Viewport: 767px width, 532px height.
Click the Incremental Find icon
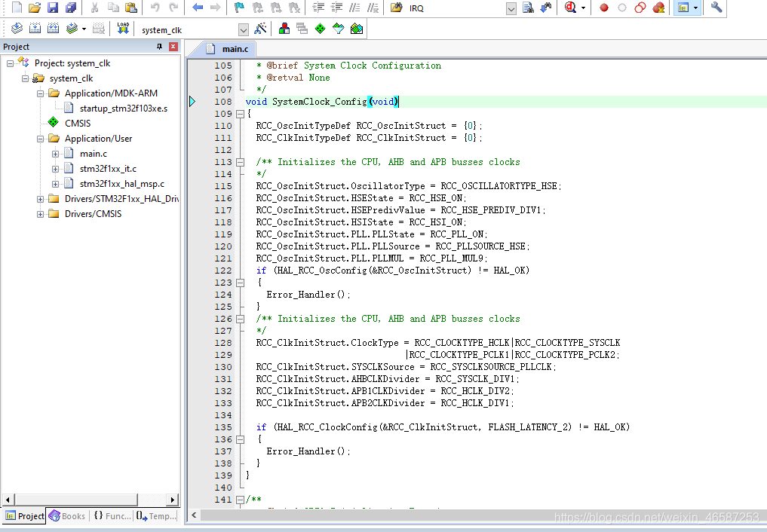pos(546,8)
